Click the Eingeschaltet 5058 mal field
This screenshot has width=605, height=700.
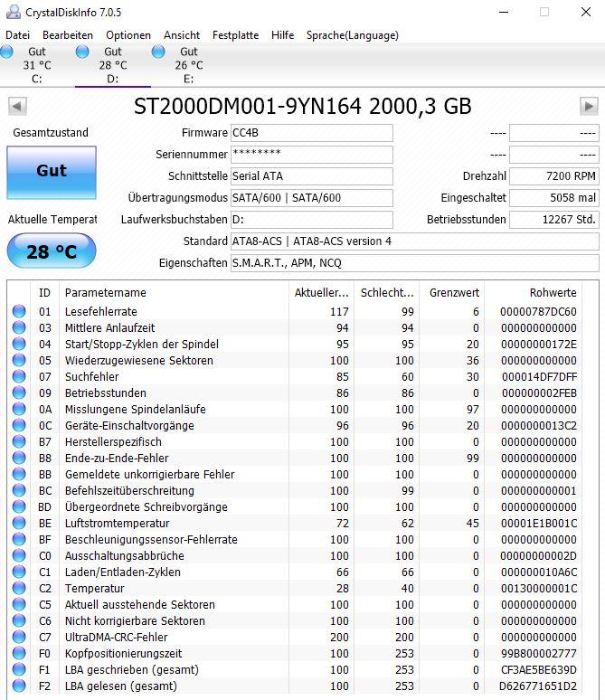(554, 198)
